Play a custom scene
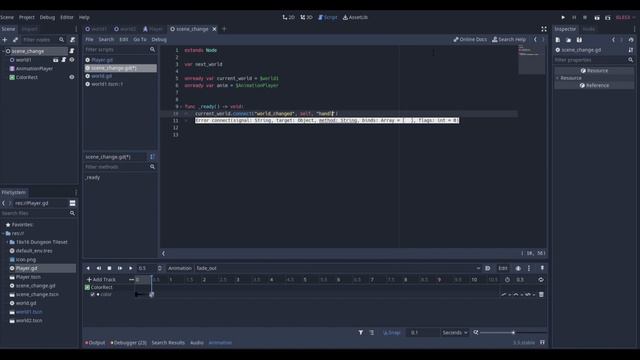 (x=608, y=18)
